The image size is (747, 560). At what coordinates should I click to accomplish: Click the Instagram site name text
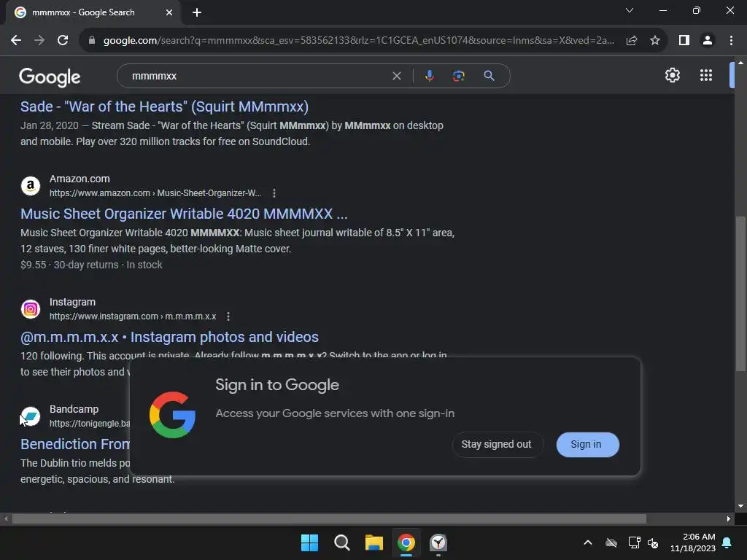pyautogui.click(x=72, y=303)
